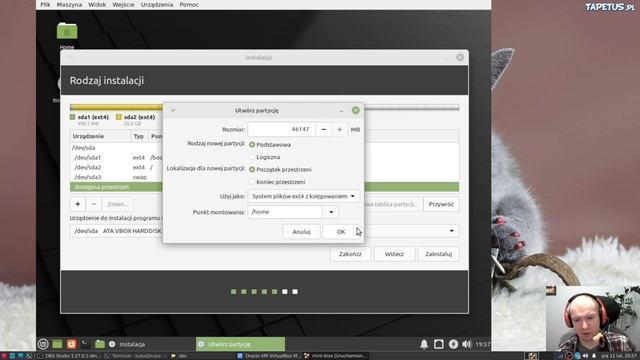Select the dostępna przestrzeń row

tap(264, 187)
